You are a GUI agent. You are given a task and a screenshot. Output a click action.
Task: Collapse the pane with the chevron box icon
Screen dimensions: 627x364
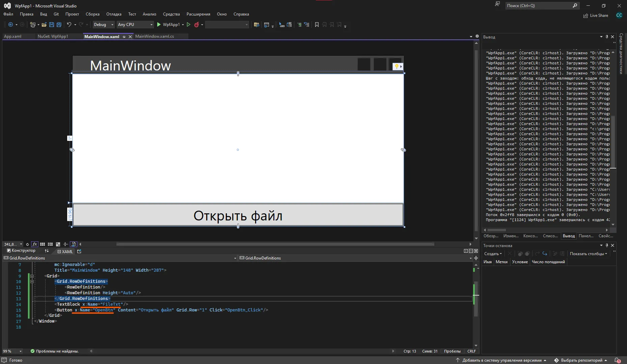(x=476, y=251)
